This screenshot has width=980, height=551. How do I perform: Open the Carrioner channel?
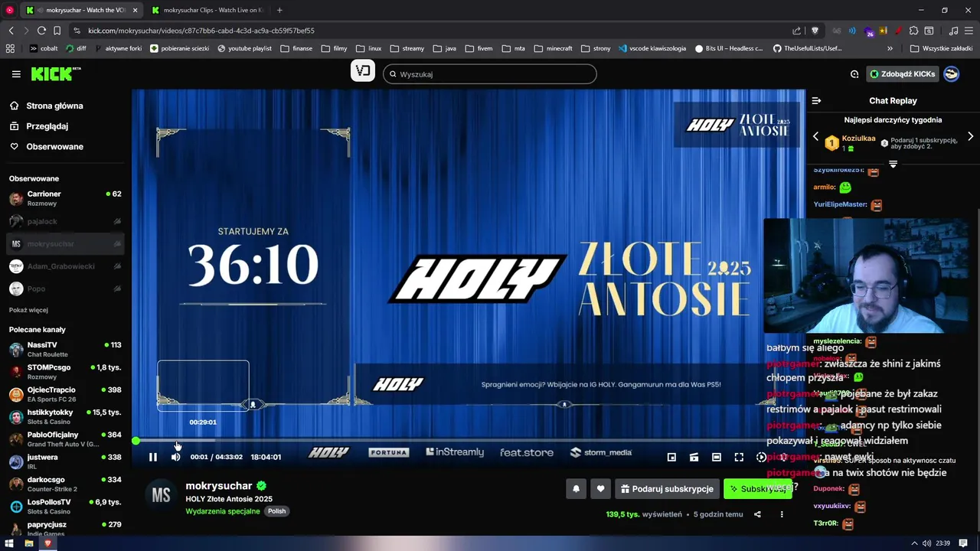click(65, 198)
